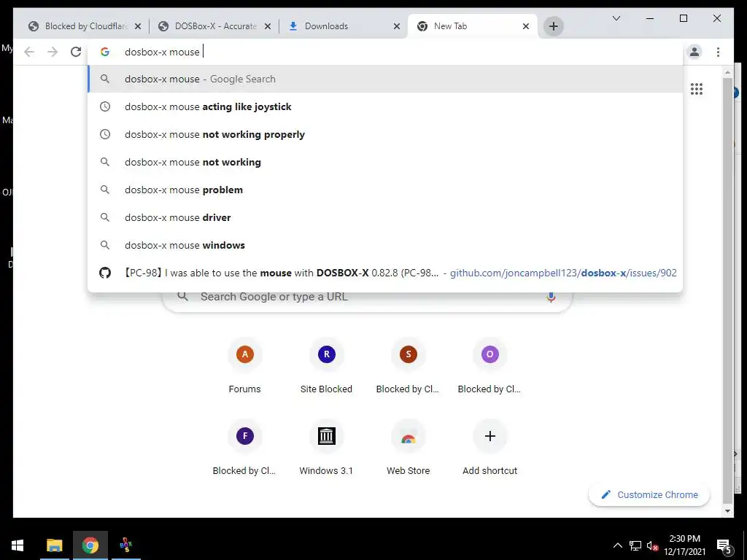Open the network tray icon
The width and height of the screenshot is (747, 560).
click(x=635, y=545)
